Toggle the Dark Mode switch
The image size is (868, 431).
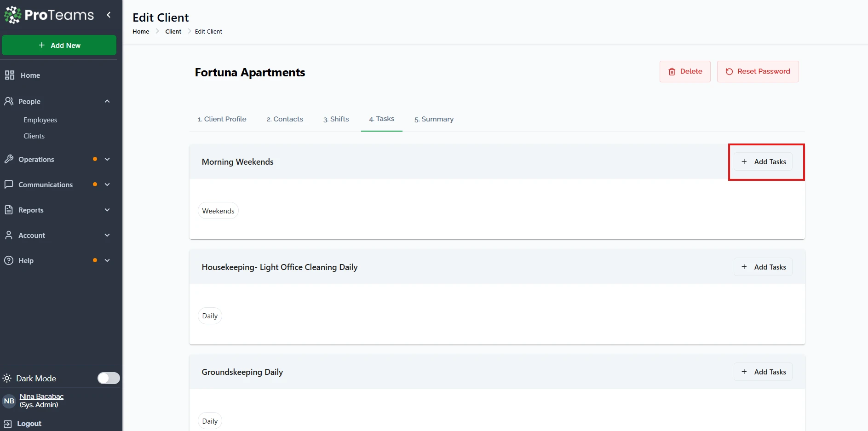point(109,378)
